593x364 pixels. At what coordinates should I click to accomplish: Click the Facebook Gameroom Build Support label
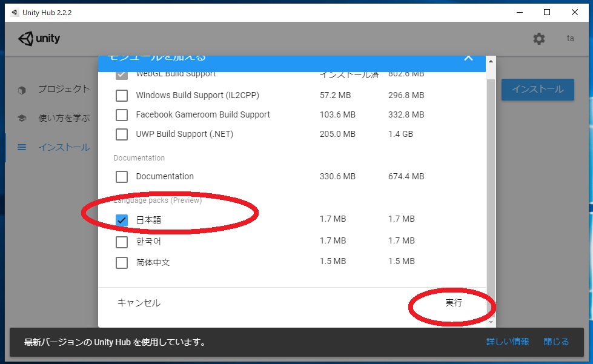click(x=203, y=114)
